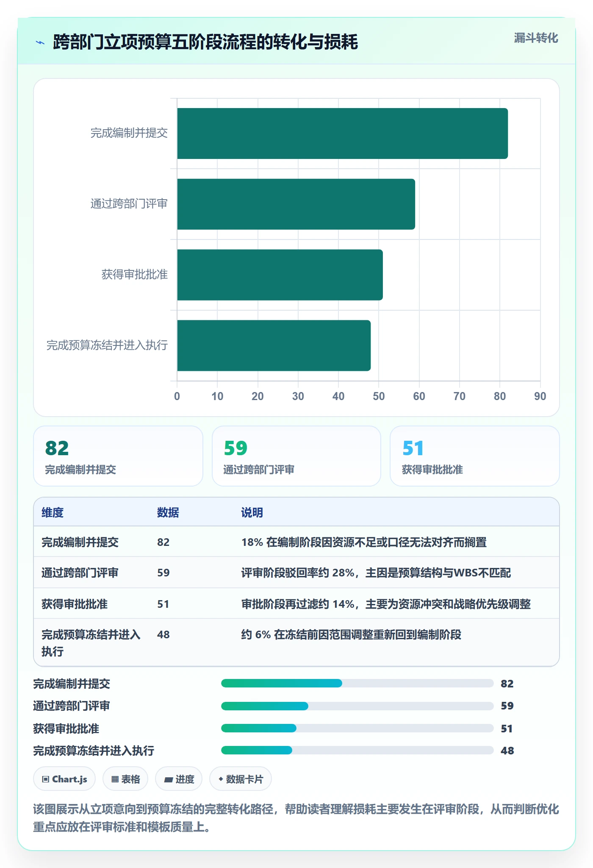
Task: Click the progress bar for 通过跨部门评审
Action: click(357, 706)
